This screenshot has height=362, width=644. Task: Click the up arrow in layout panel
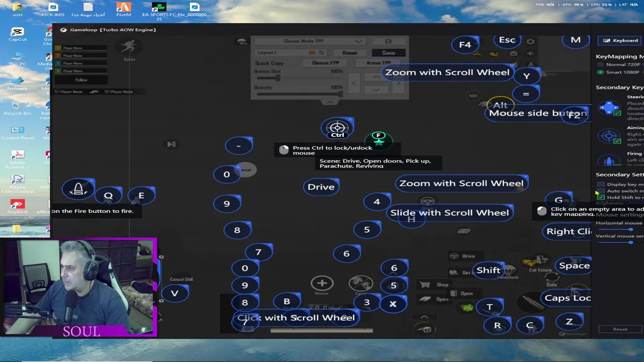click(376, 77)
